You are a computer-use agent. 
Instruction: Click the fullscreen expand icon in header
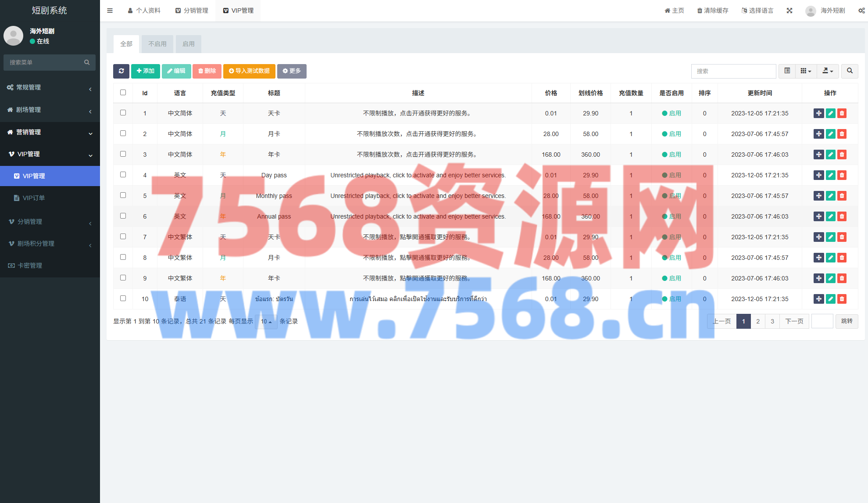click(789, 11)
